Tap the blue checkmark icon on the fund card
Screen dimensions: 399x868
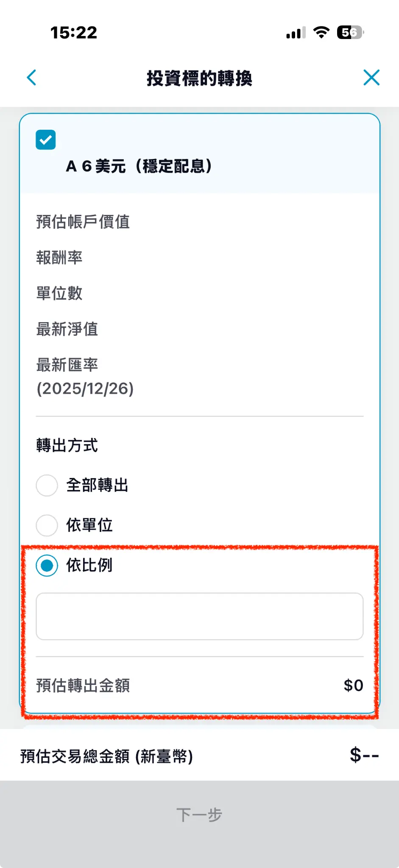pos(45,139)
